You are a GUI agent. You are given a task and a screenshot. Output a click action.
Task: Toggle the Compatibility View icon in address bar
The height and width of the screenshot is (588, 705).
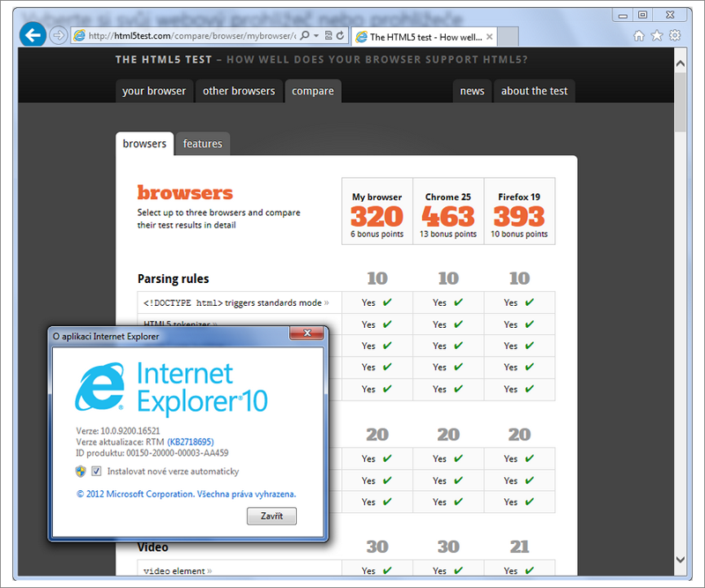[329, 36]
